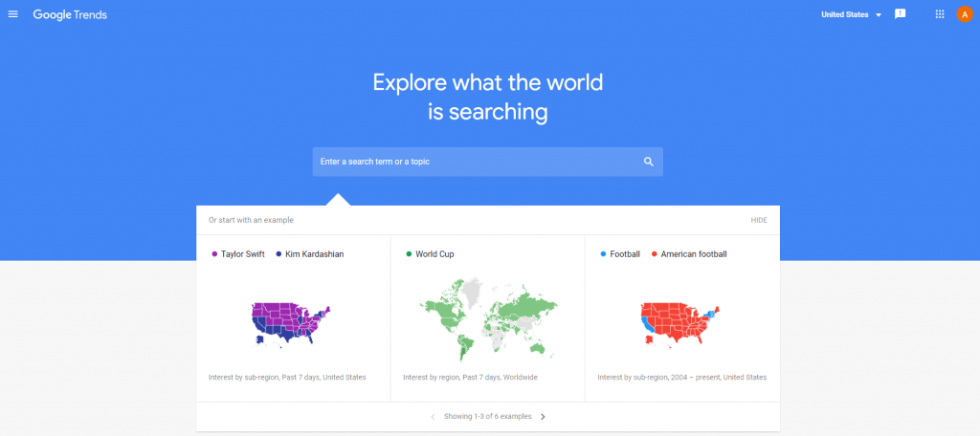This screenshot has height=436, width=980.
Task: Open the Taylor Swift vs Kim Kardashian map
Action: point(292,319)
